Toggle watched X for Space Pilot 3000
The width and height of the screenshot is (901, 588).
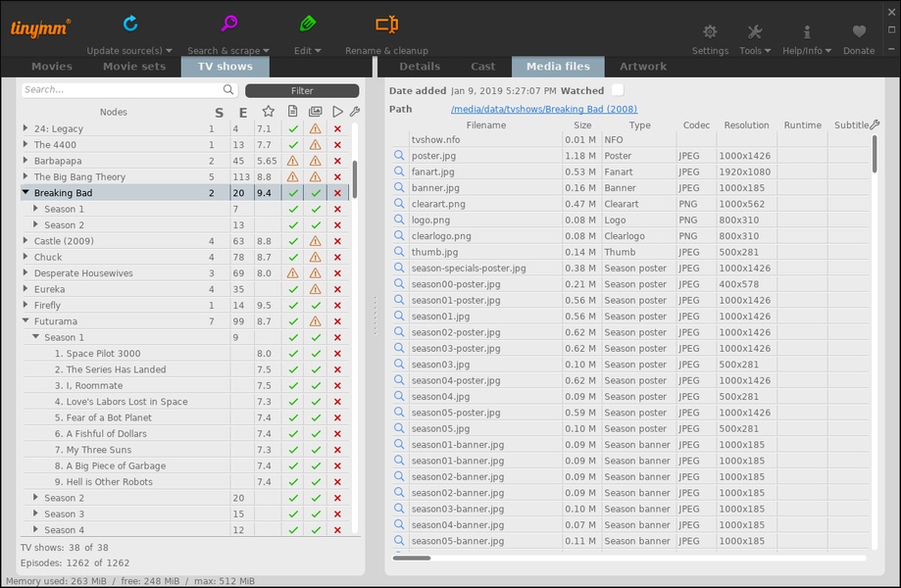(x=337, y=354)
